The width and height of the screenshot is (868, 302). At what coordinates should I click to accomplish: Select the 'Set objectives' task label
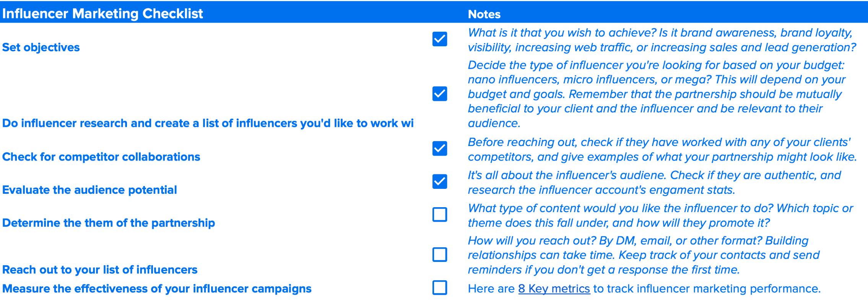[x=41, y=47]
